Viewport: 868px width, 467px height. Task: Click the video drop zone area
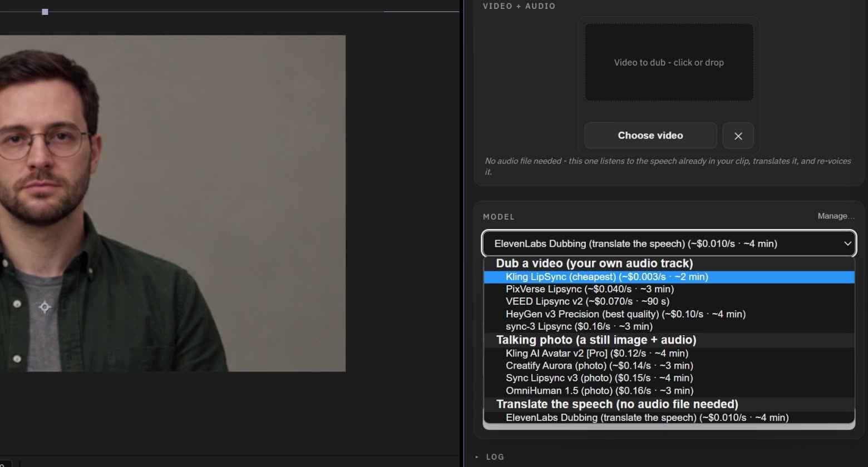click(x=669, y=62)
